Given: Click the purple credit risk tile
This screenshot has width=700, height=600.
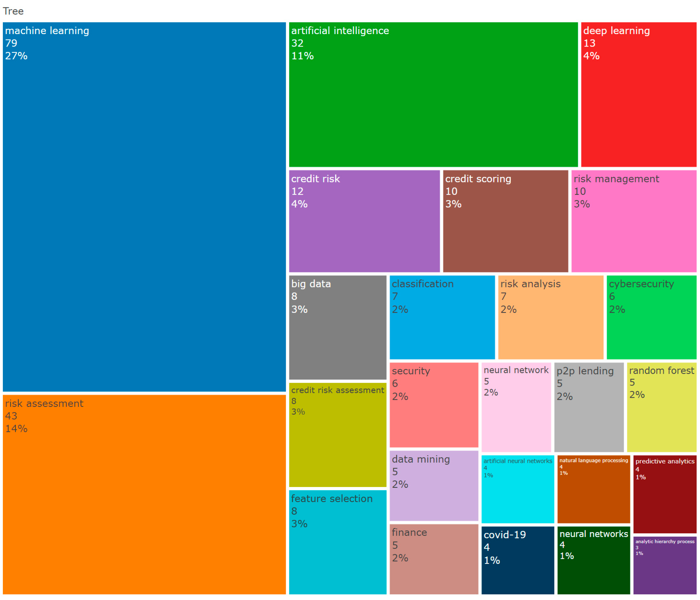Looking at the screenshot, I should (x=364, y=221).
